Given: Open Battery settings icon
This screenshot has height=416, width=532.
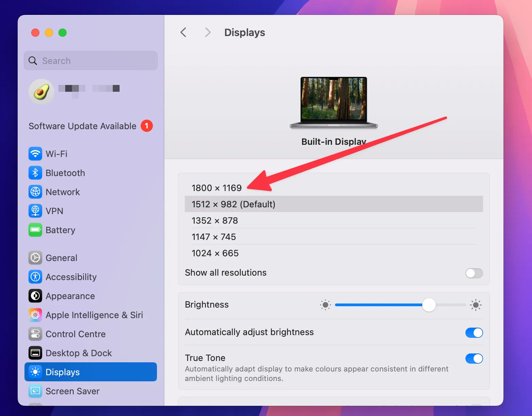Looking at the screenshot, I should tap(35, 230).
